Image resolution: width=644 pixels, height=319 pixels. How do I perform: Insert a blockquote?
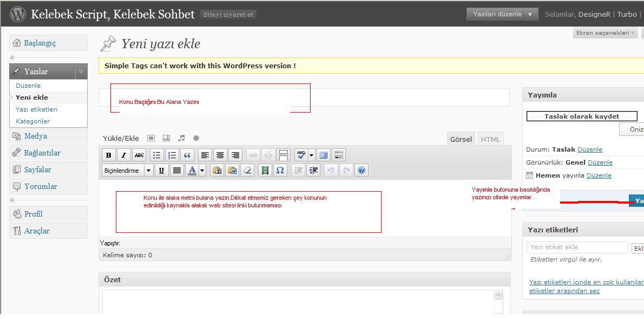pyautogui.click(x=187, y=155)
